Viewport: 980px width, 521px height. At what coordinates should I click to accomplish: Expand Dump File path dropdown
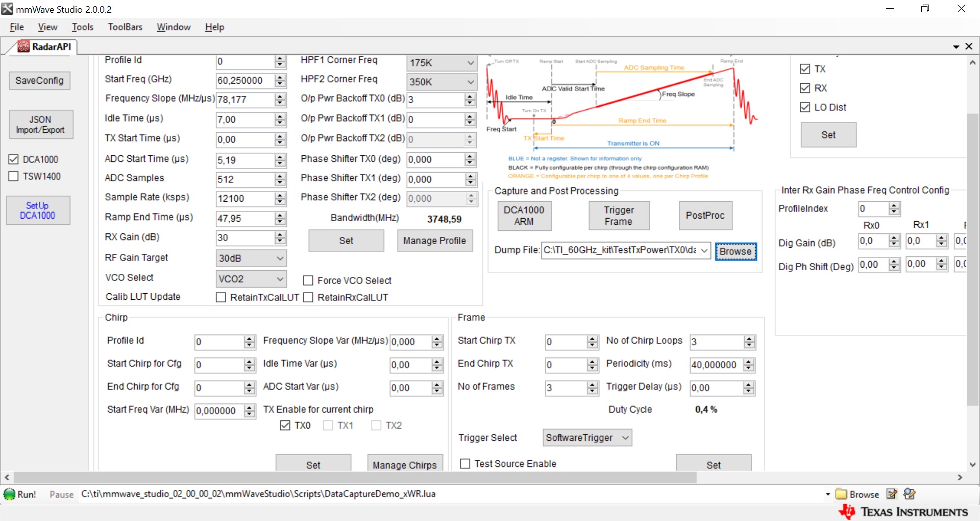(704, 250)
